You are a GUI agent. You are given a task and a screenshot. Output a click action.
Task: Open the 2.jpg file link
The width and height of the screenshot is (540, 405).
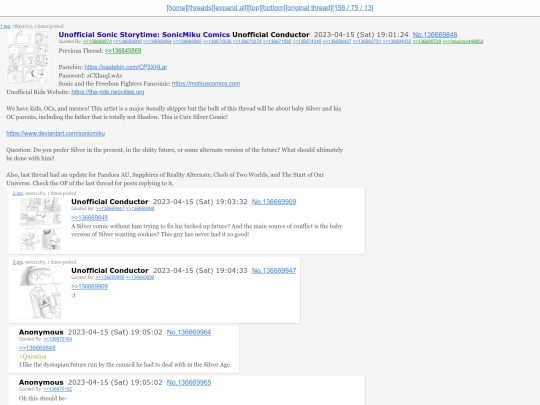point(18,193)
